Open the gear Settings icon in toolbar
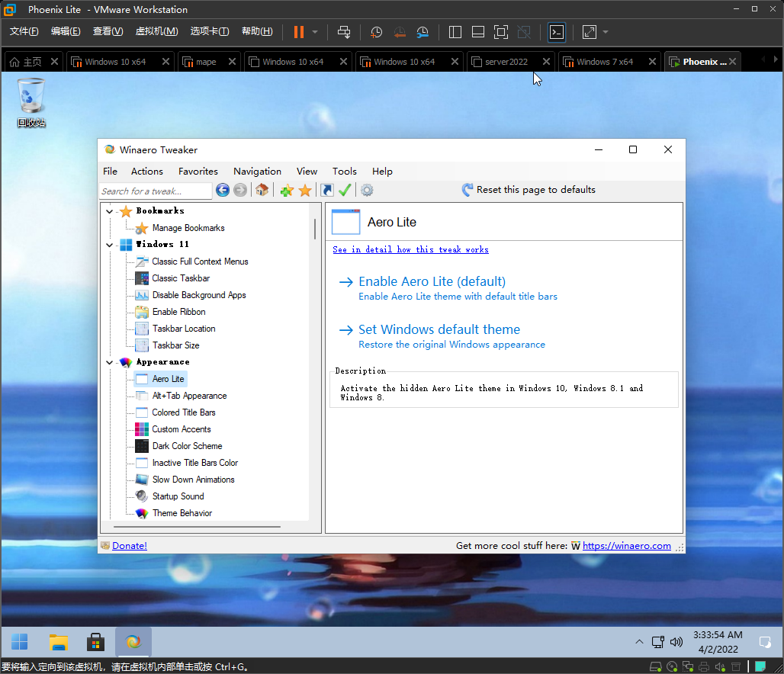The height and width of the screenshot is (674, 784). pyautogui.click(x=367, y=191)
